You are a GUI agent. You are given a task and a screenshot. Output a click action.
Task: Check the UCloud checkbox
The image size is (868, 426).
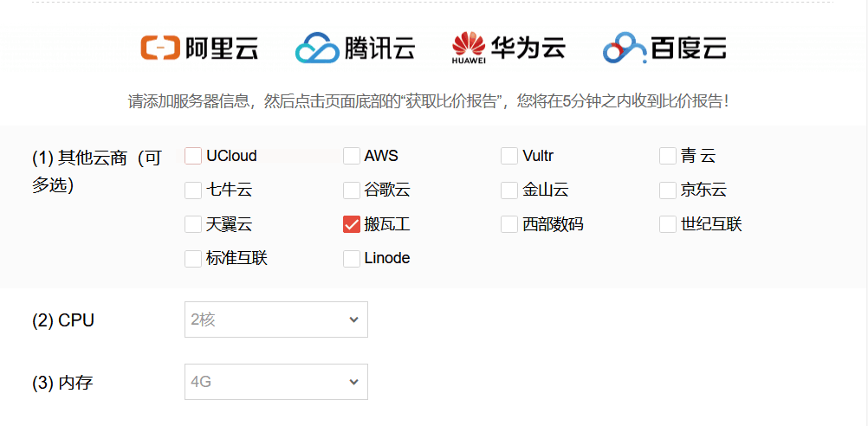coord(193,156)
